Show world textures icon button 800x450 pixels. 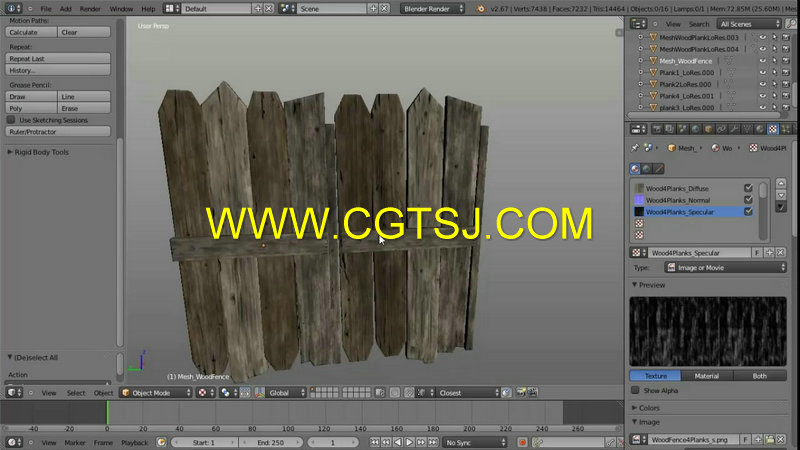tap(647, 169)
